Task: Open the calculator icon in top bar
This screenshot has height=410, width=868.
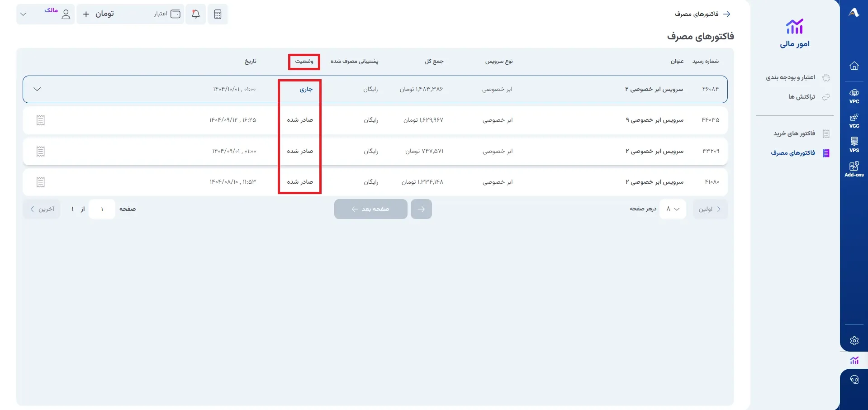Action: point(218,14)
